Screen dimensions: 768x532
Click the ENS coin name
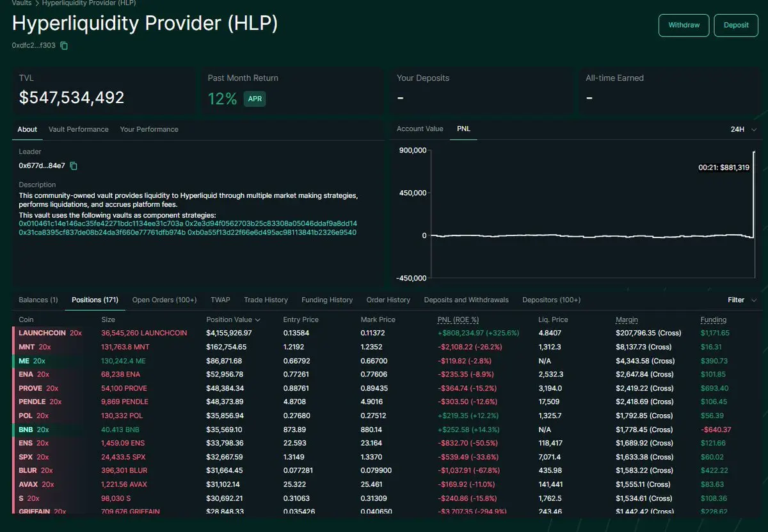[x=26, y=443]
